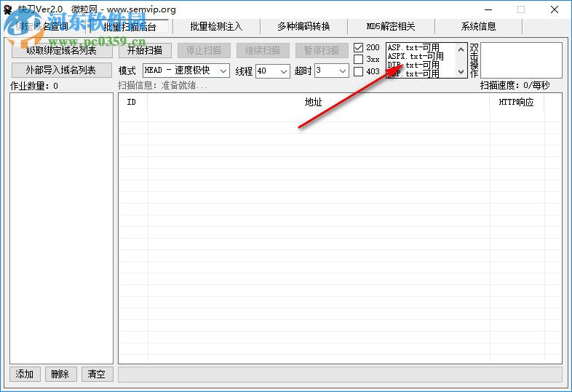572x392 pixels.
Task: Expand the 超时 timeout dropdown
Action: (x=343, y=71)
